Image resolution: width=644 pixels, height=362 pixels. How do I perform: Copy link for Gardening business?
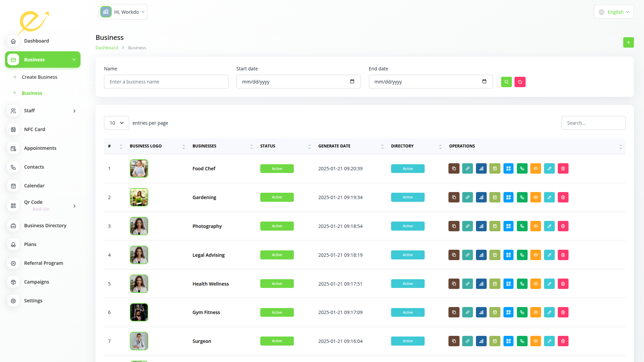(468, 197)
